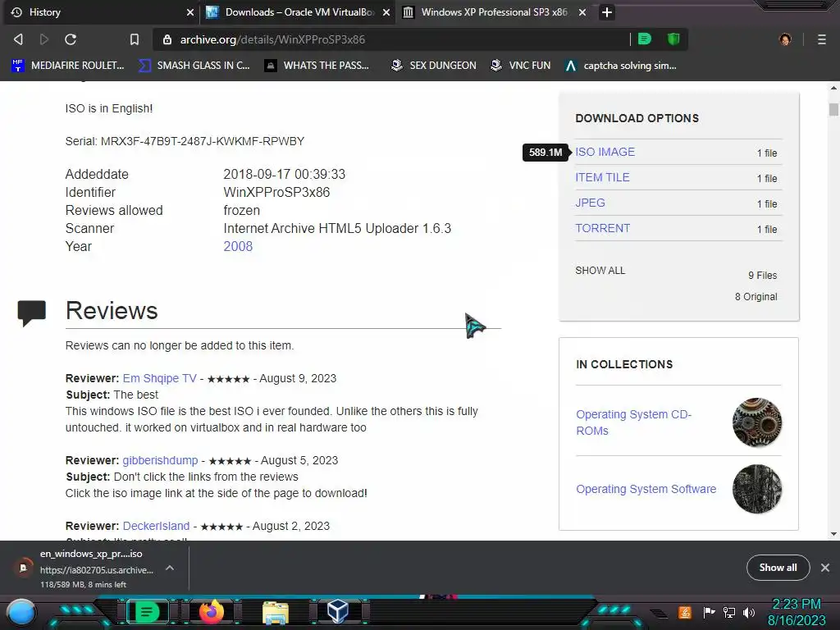Click the taskbar clock 2:23 PM
The image size is (840, 630).
point(796,605)
